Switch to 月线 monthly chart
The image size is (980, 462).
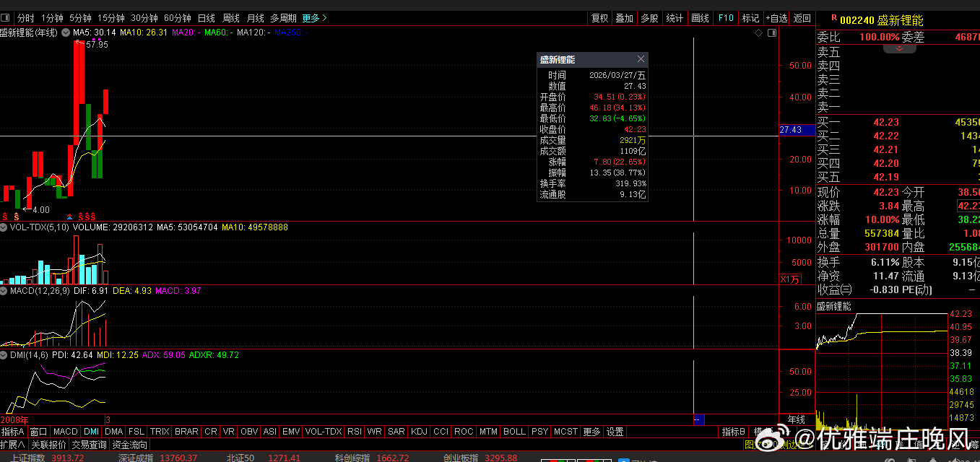[255, 18]
